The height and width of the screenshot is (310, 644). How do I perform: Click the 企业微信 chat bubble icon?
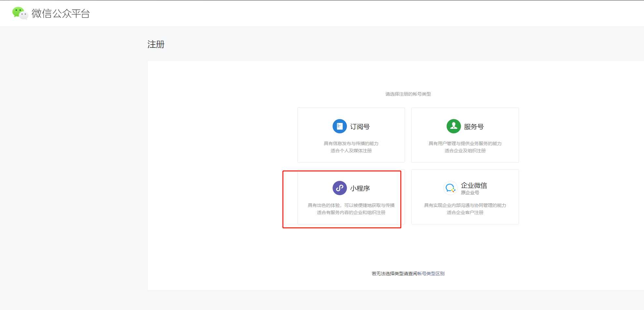pos(450,188)
